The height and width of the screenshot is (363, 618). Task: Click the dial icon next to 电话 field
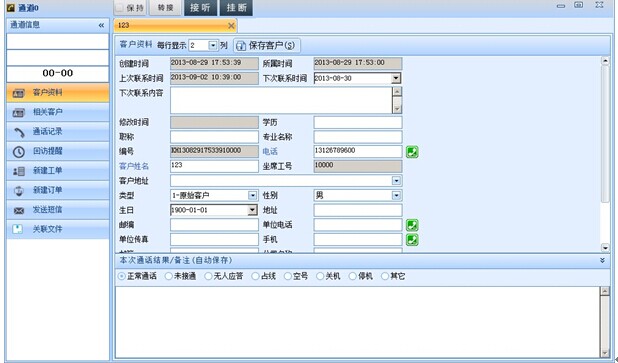412,152
